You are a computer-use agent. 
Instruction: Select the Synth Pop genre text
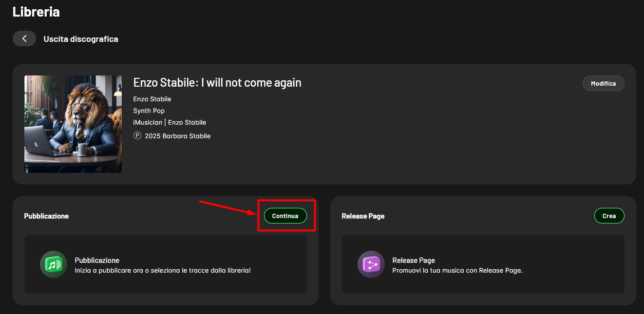149,111
